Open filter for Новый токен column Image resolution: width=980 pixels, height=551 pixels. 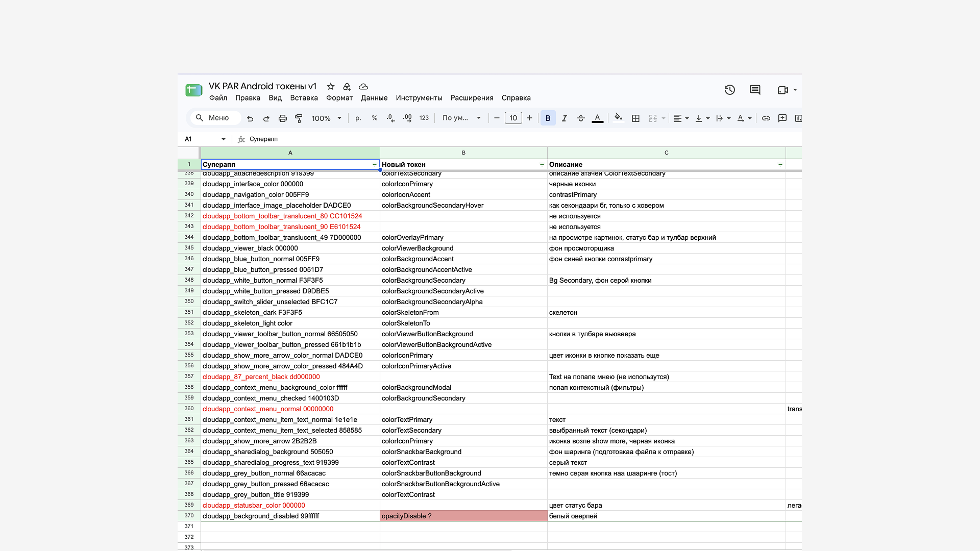542,165
